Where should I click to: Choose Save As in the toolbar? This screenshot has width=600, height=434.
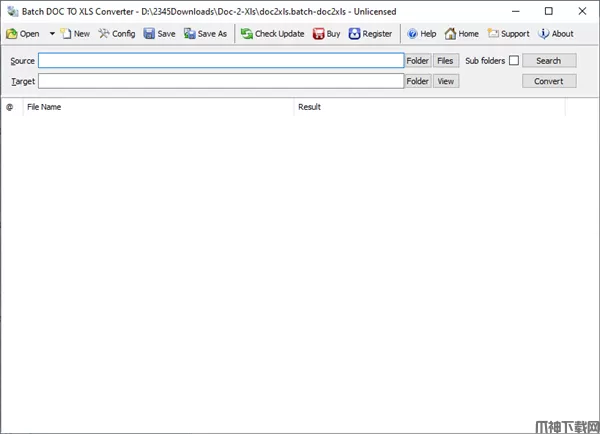click(x=205, y=34)
